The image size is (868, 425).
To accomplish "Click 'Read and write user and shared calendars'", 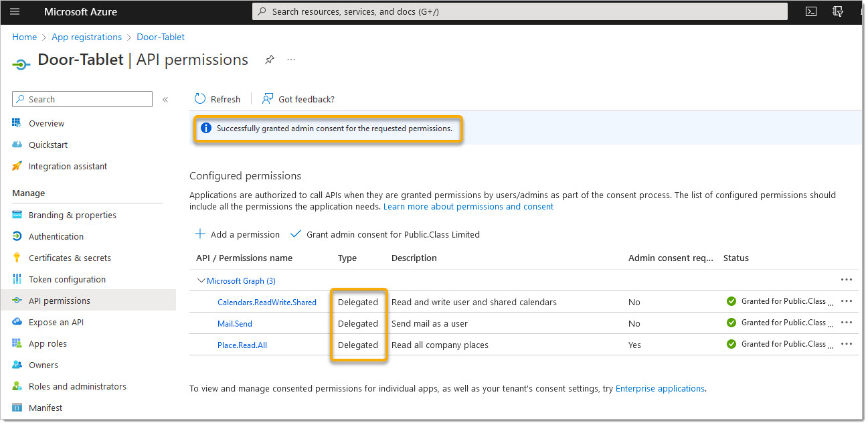I will point(474,302).
